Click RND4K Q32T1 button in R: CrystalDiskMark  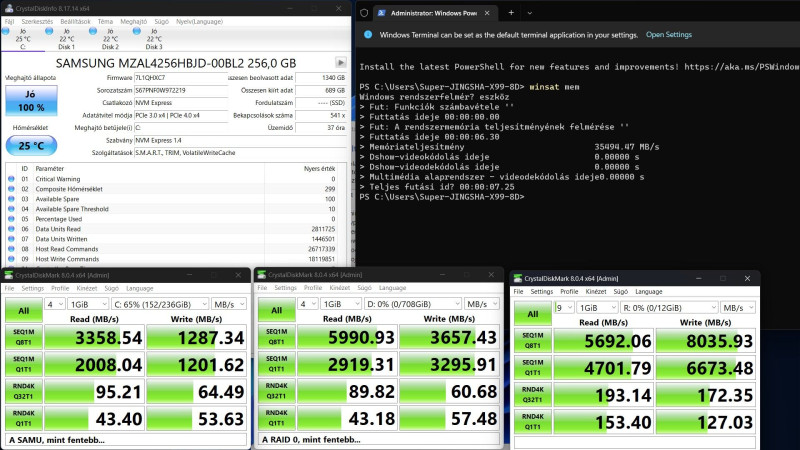[x=533, y=395]
